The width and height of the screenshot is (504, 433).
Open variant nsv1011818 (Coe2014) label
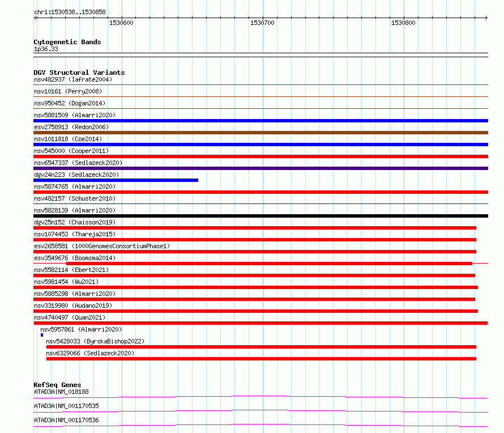point(68,139)
